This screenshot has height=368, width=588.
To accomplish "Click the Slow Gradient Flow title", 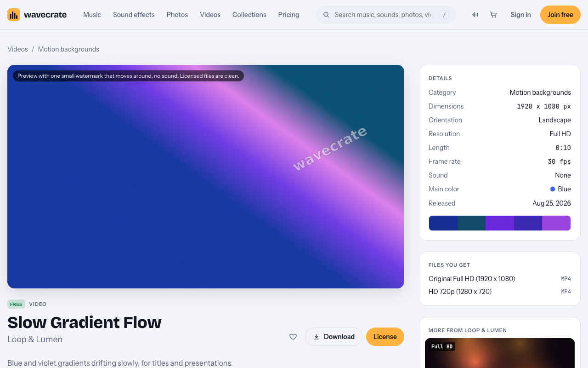I will point(85,322).
